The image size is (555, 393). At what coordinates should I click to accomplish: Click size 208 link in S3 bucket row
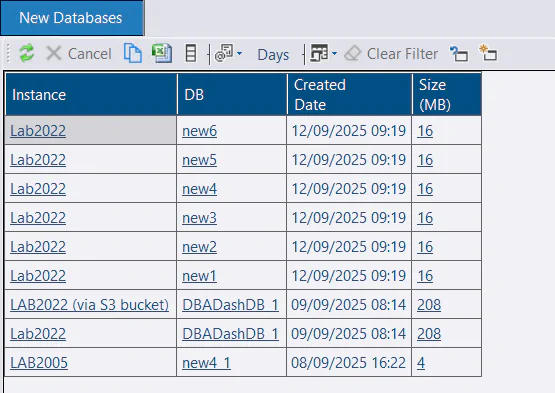click(429, 305)
